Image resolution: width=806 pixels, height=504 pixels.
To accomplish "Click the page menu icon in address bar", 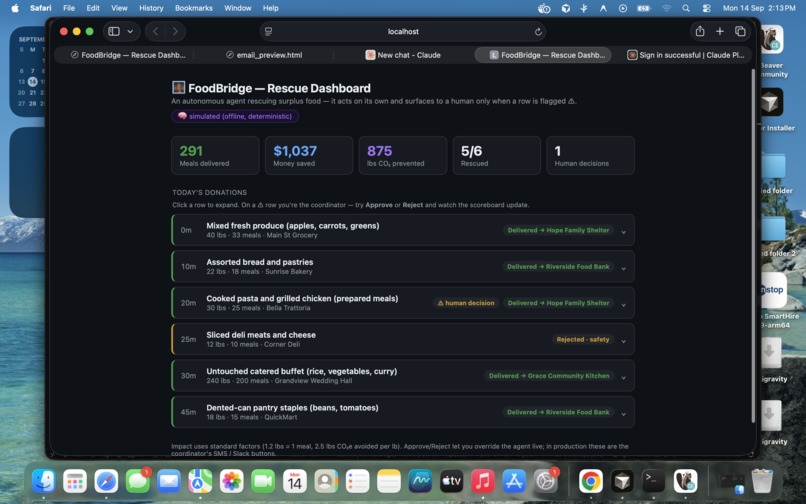I will click(268, 31).
